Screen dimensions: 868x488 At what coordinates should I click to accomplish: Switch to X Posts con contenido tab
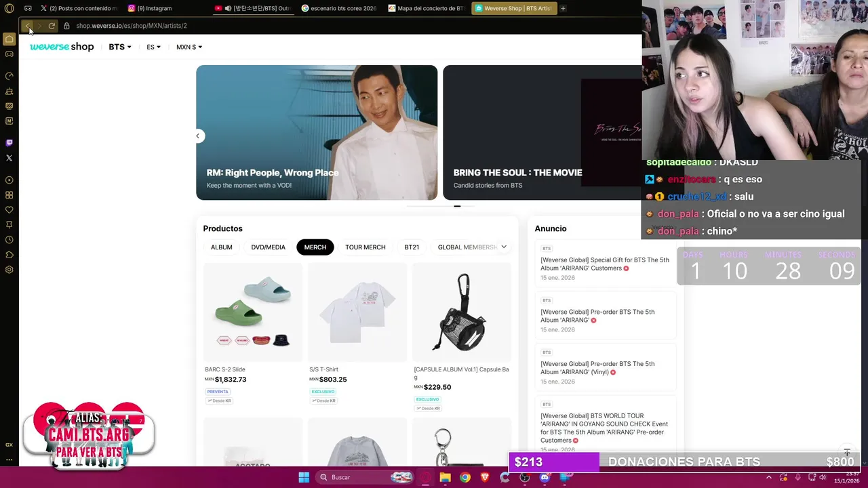coord(78,8)
